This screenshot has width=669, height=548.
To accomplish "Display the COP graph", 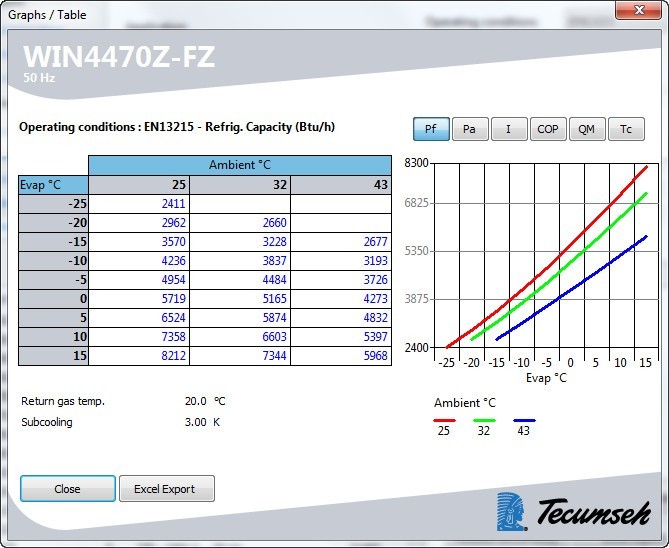I will [x=548, y=129].
